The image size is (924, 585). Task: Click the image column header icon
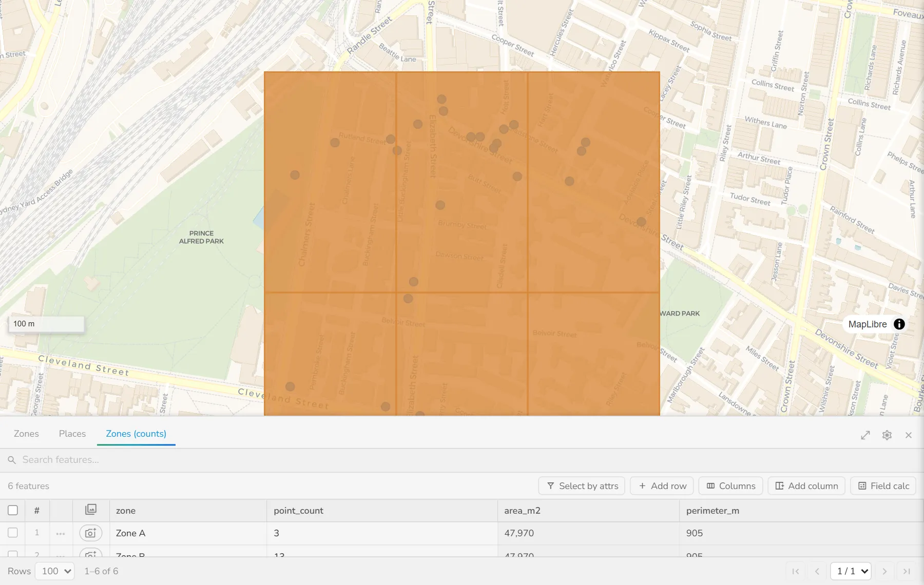[x=91, y=510]
